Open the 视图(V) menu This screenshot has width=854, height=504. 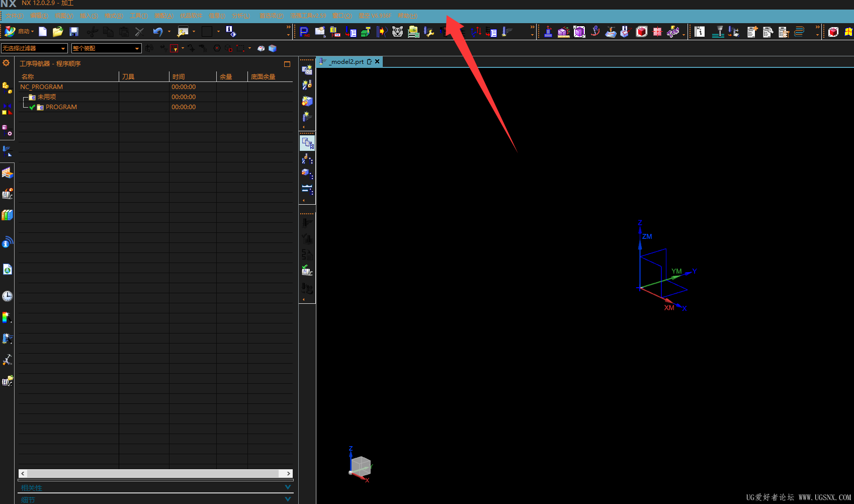pos(64,16)
